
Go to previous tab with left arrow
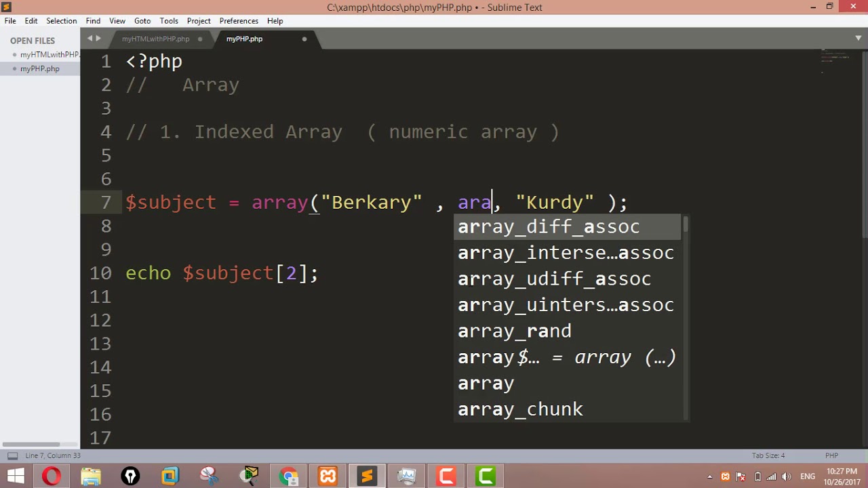pos(90,39)
